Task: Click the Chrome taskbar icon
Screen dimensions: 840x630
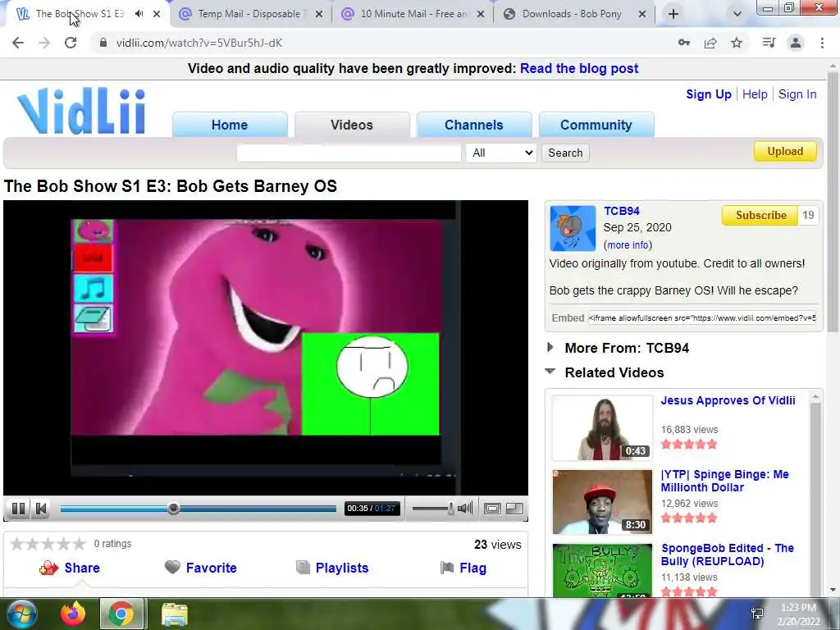Action: [x=121, y=614]
